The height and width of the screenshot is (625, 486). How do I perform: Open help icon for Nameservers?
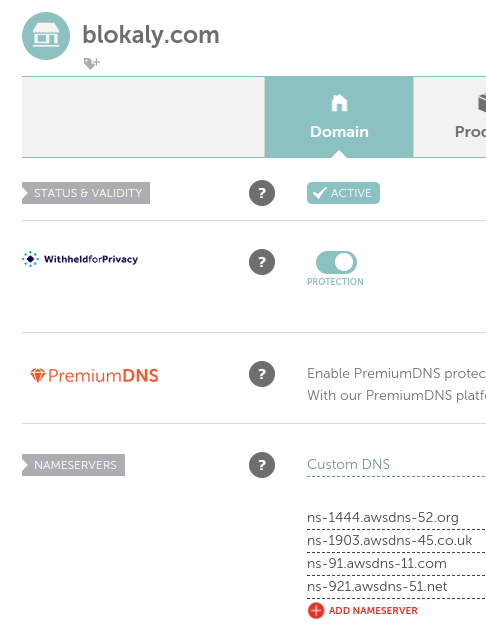(262, 465)
